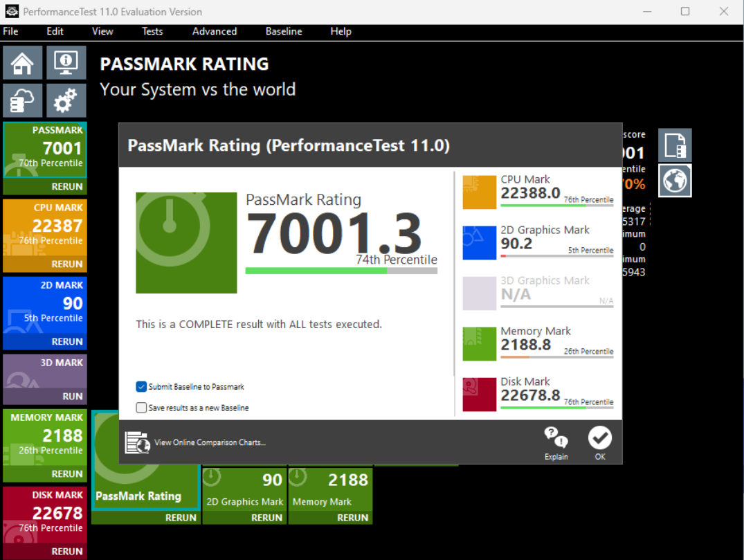Click the comparison charts list icon
744x560 pixels.
click(x=137, y=442)
